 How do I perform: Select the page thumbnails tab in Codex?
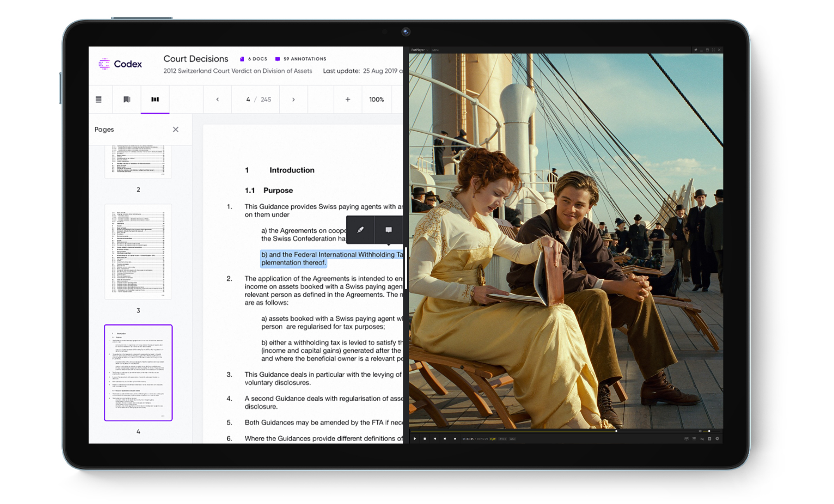[155, 100]
